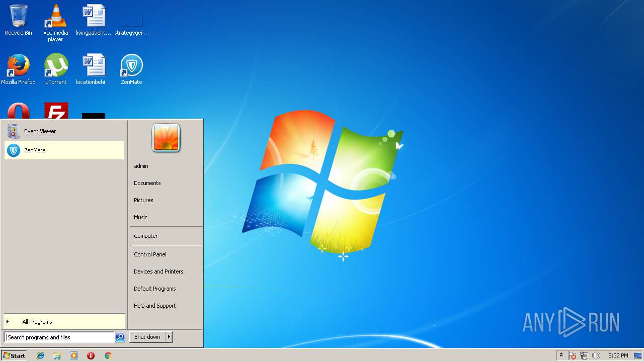Image resolution: width=644 pixels, height=362 pixels.
Task: Click the Start button
Action: click(14, 355)
